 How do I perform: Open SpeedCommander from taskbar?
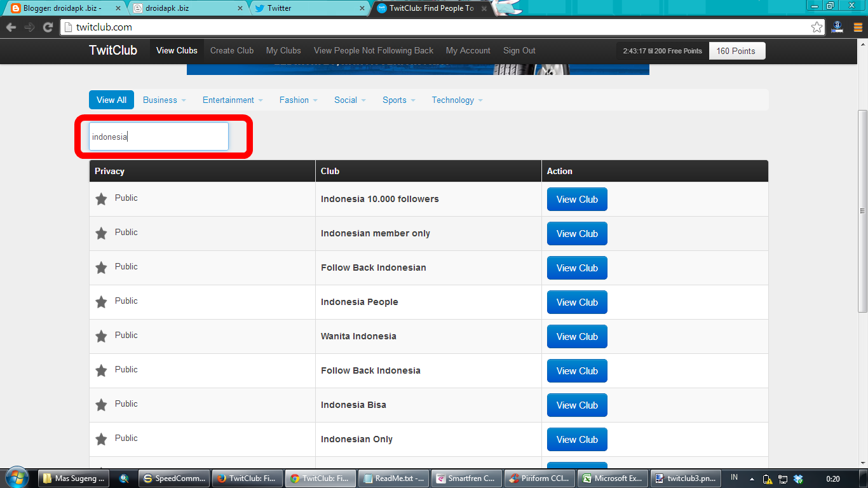coord(173,478)
